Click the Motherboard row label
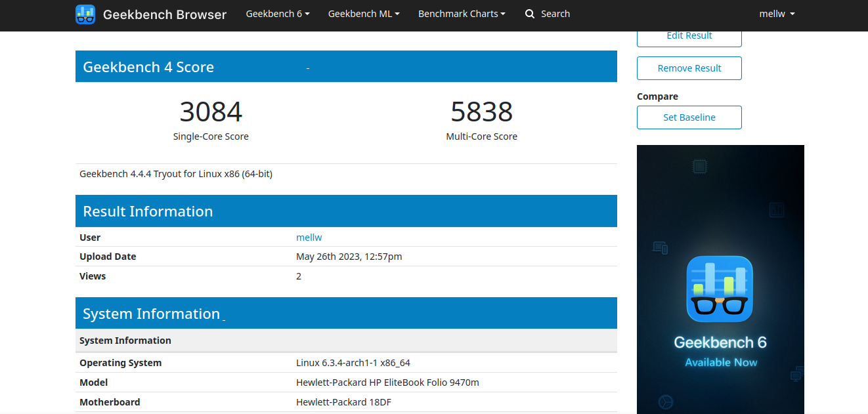Screen dimensions: 868x414 click(x=110, y=402)
